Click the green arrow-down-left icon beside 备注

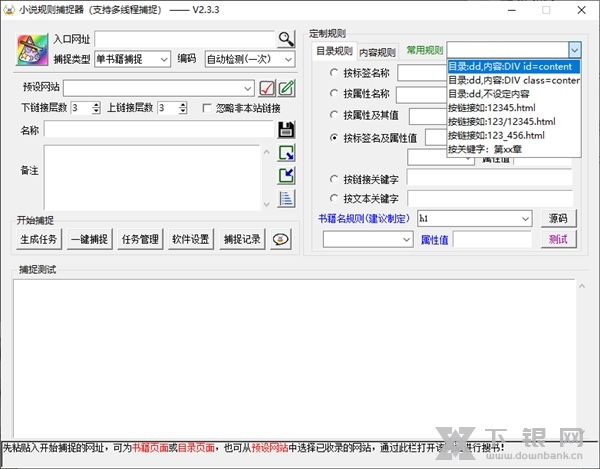pos(286,175)
